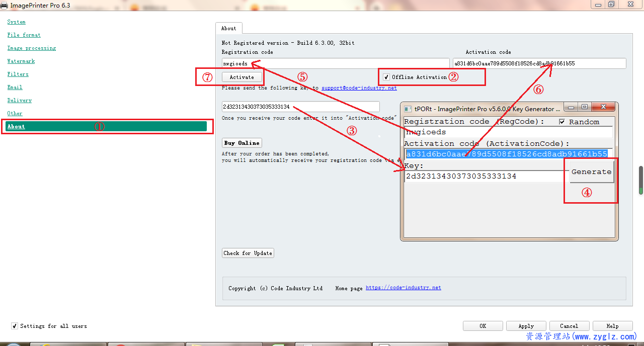
Task: Click the Activation code field in ImagePrinter
Action: (539, 63)
